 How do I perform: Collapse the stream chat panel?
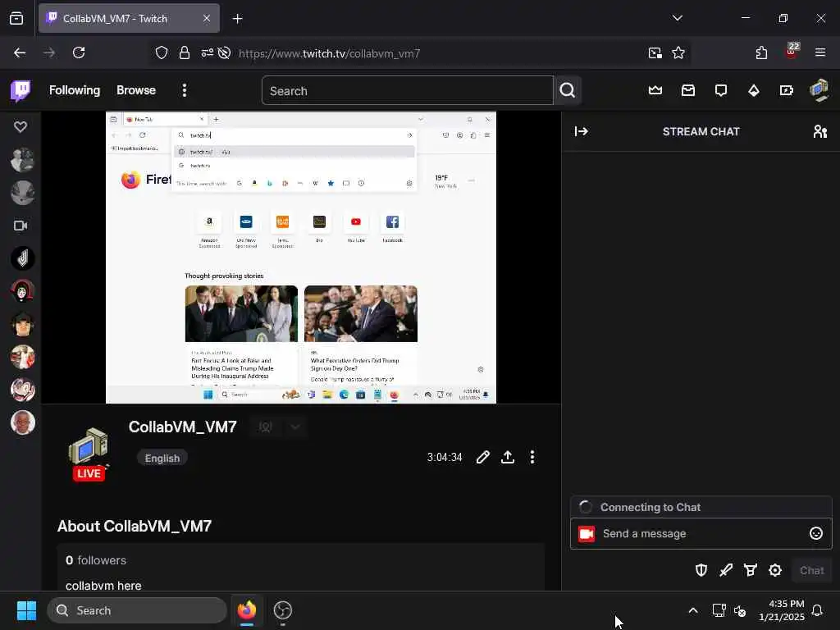pyautogui.click(x=582, y=131)
